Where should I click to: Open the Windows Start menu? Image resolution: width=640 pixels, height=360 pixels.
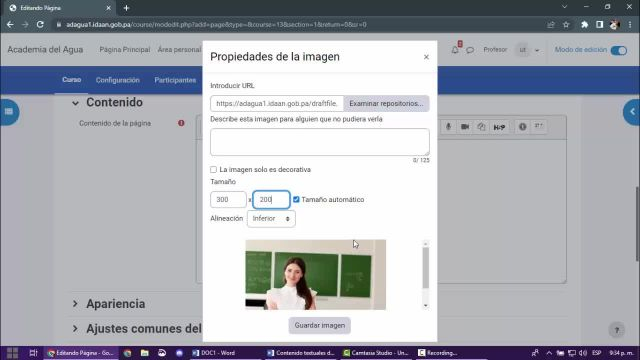pyautogui.click(x=12, y=353)
